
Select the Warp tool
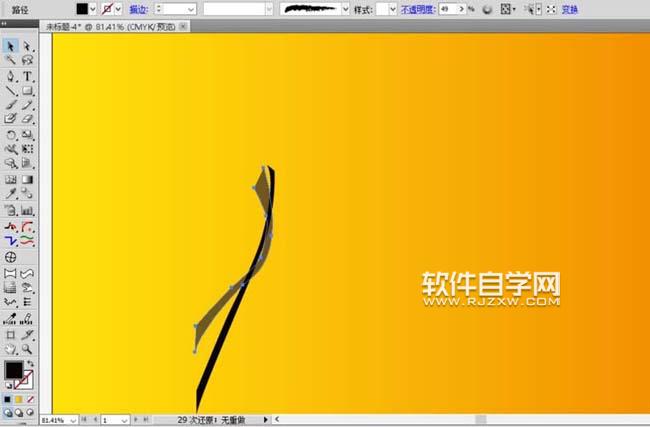[10, 149]
